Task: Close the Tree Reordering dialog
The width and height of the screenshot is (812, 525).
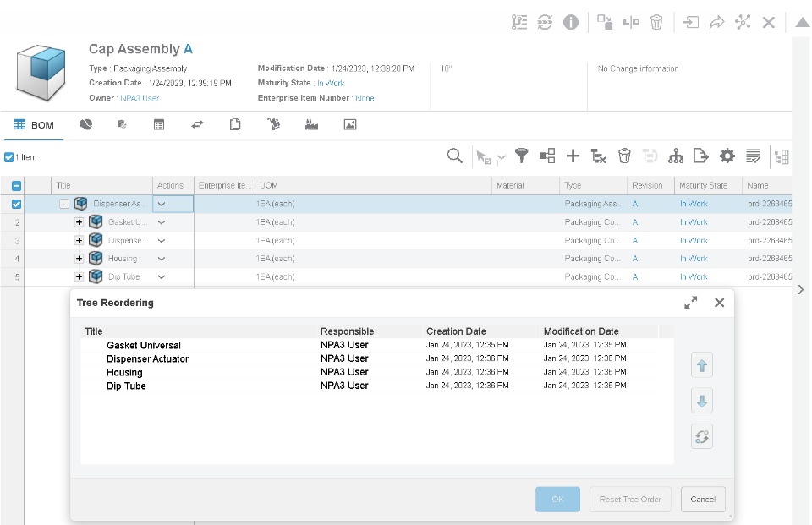Action: point(719,303)
